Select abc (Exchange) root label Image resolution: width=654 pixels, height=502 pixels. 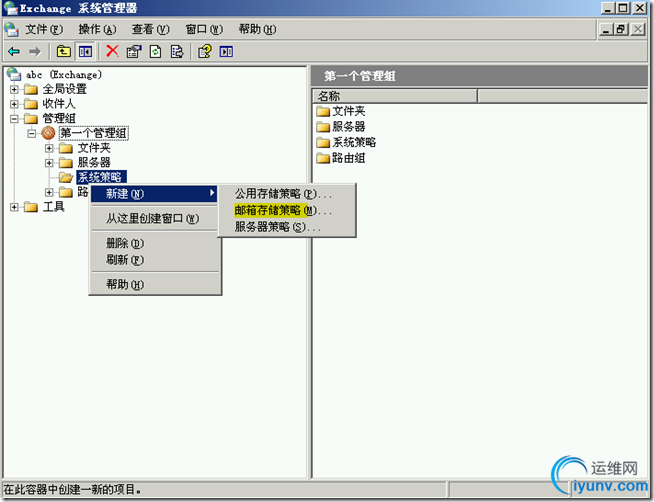click(64, 75)
